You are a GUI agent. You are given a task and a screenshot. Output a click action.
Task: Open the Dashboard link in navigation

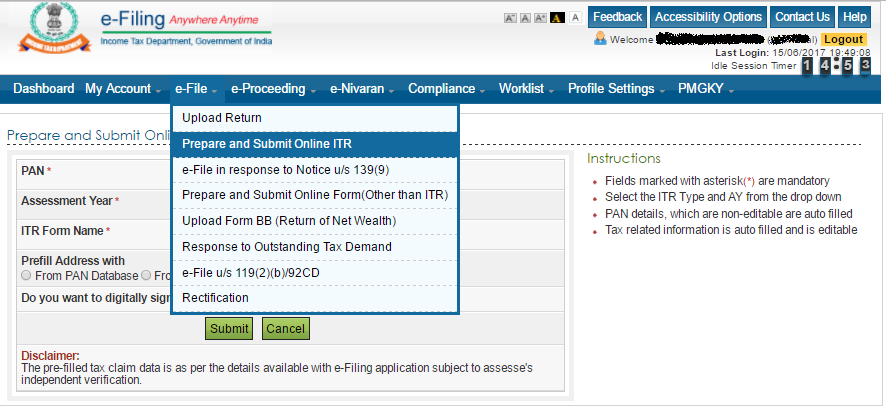pos(43,89)
